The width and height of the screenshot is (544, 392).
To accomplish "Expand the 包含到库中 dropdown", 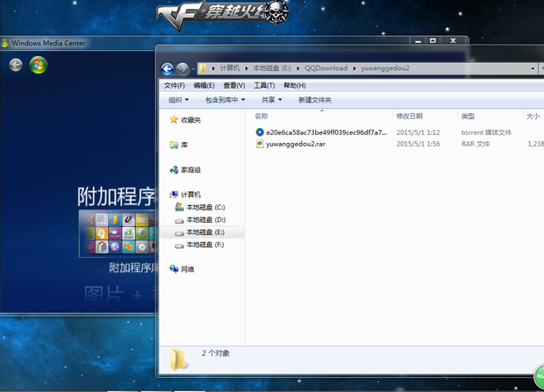I will tap(225, 100).
